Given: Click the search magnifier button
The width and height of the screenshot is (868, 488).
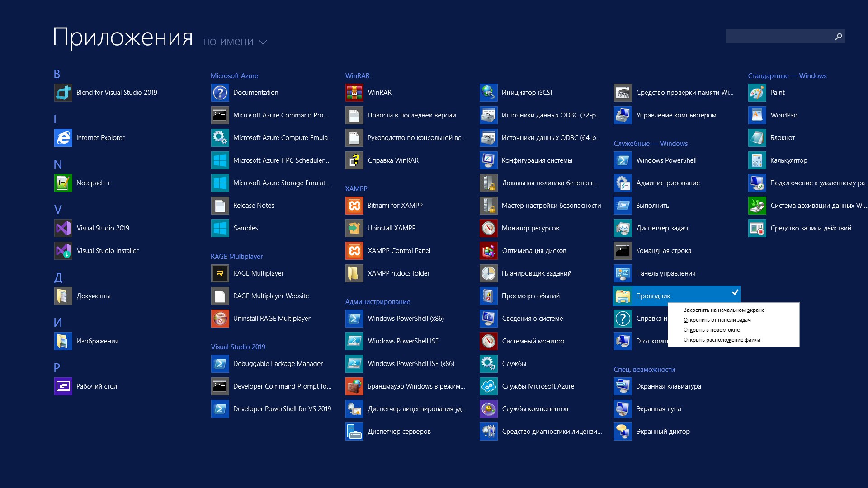Looking at the screenshot, I should pyautogui.click(x=839, y=36).
